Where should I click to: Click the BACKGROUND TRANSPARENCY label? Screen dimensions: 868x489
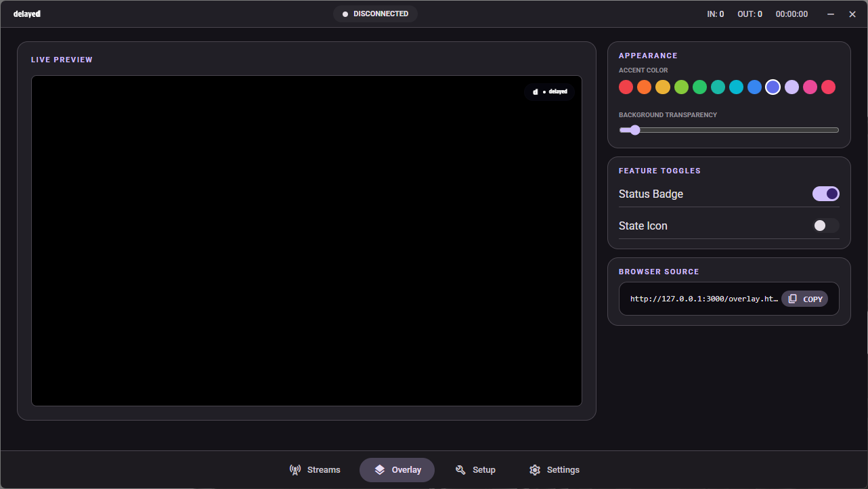pos(668,115)
